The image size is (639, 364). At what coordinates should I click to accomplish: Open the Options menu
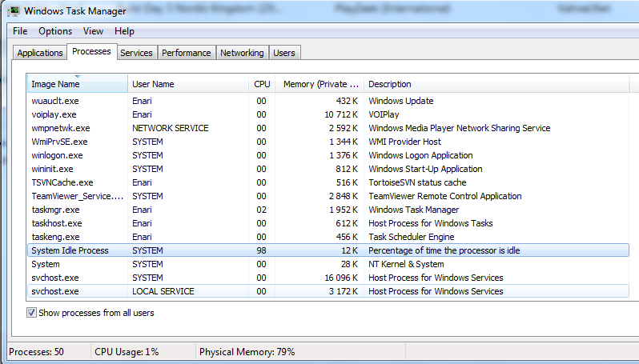point(55,31)
